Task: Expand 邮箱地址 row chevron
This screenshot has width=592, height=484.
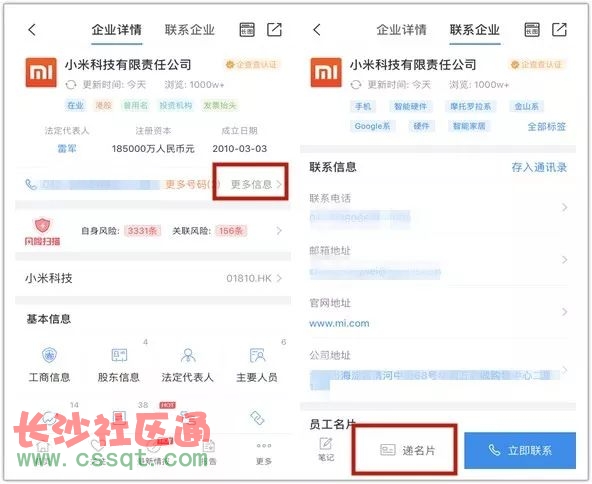Action: [564, 260]
